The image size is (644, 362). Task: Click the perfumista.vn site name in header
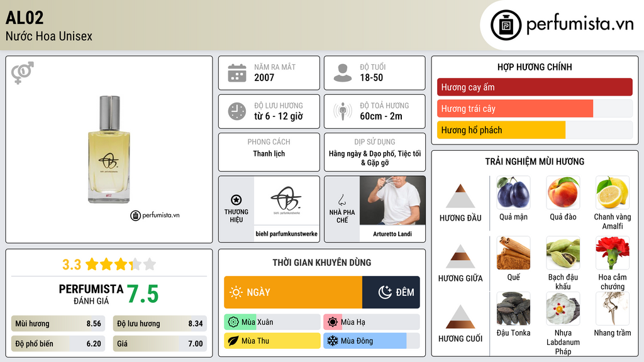coord(580,25)
